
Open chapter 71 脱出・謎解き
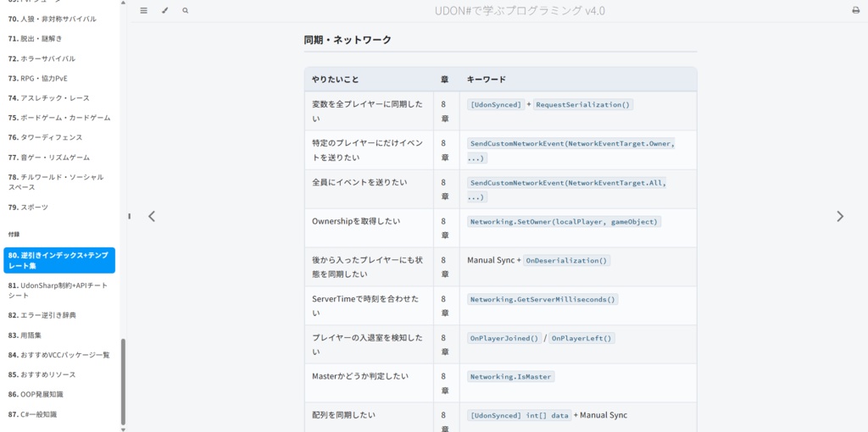[35, 39]
